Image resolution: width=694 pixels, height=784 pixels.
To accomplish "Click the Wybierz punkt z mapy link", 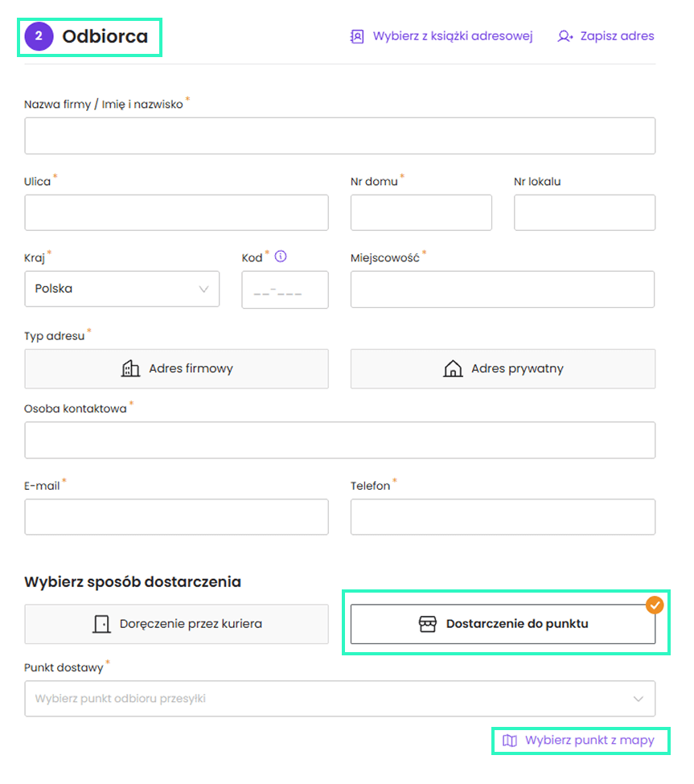I will tap(589, 741).
